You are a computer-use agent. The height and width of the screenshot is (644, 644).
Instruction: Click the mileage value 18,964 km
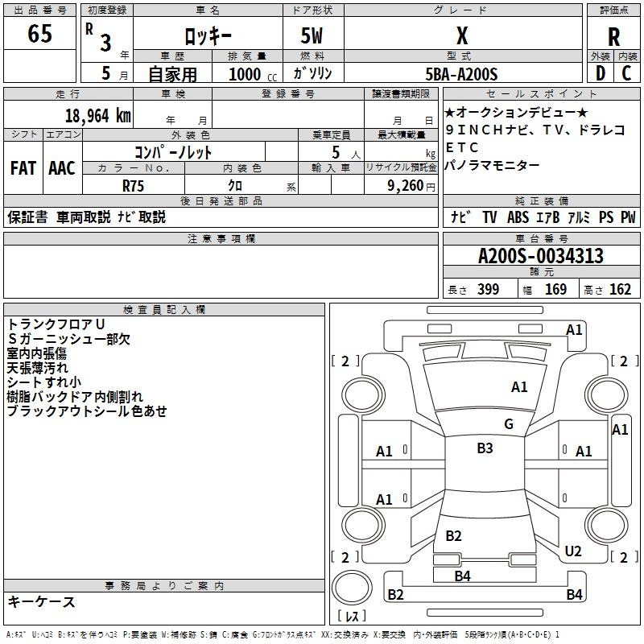[x=97, y=115]
